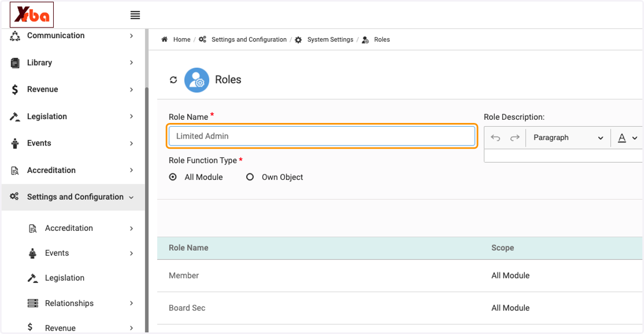Expand the Revenue main menu chevron

pyautogui.click(x=131, y=90)
